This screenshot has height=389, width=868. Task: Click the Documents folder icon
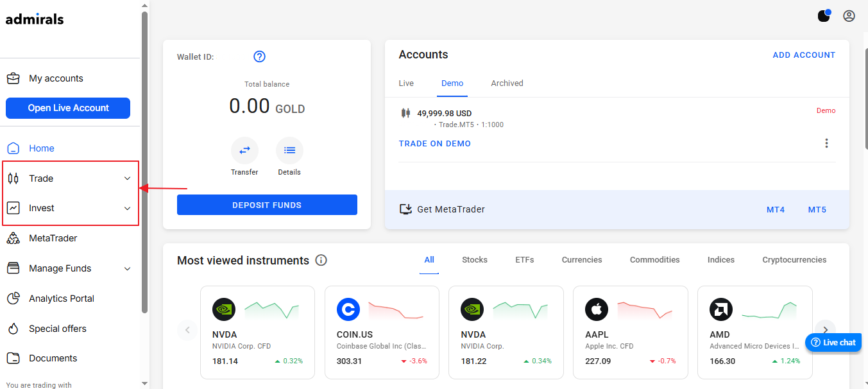click(x=13, y=358)
